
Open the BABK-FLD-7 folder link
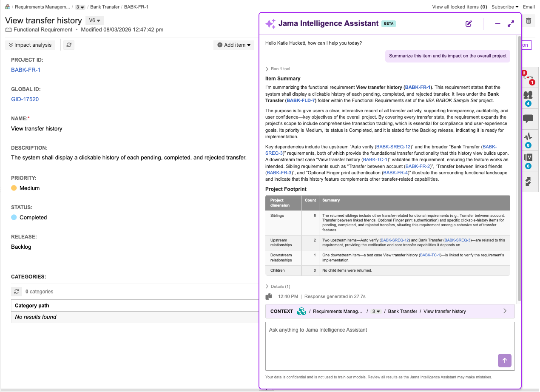[x=301, y=100]
